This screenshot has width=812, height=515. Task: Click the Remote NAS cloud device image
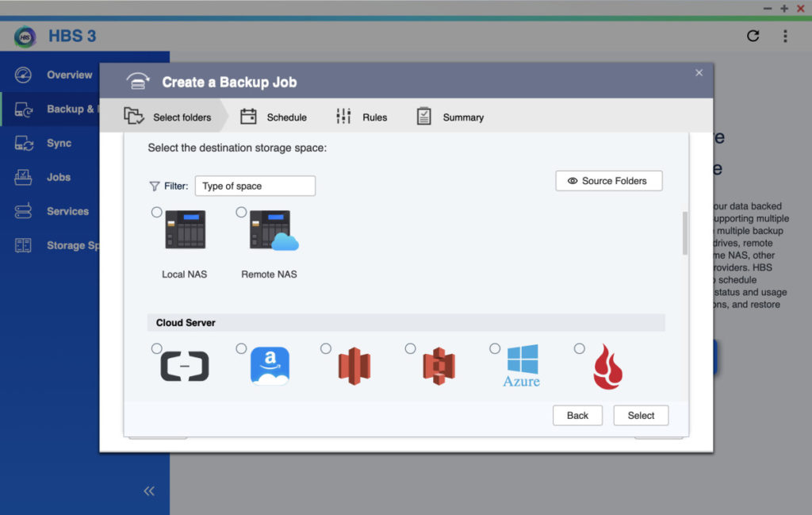[x=274, y=231]
